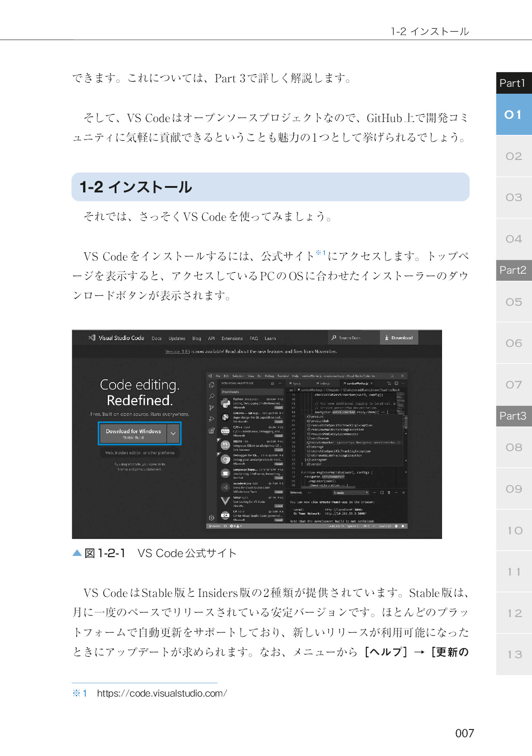532x756 pixels.
Task: Open the Extensions item in the site navigation
Action: coord(232,339)
